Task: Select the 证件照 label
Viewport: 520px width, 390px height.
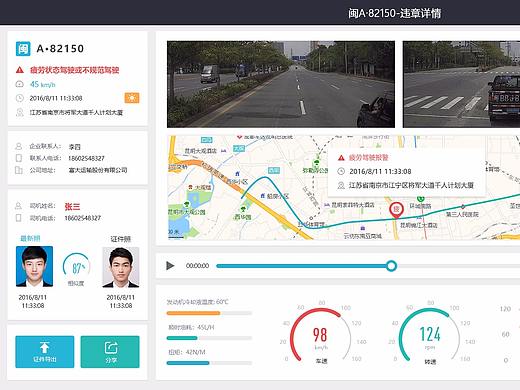Action: [x=120, y=239]
